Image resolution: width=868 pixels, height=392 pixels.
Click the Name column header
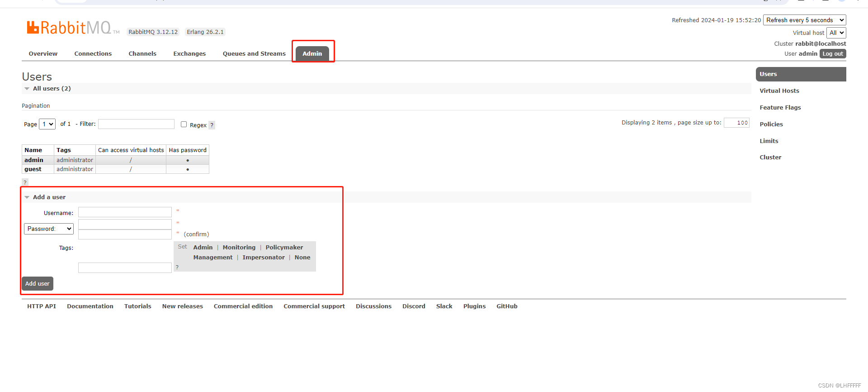click(x=38, y=150)
